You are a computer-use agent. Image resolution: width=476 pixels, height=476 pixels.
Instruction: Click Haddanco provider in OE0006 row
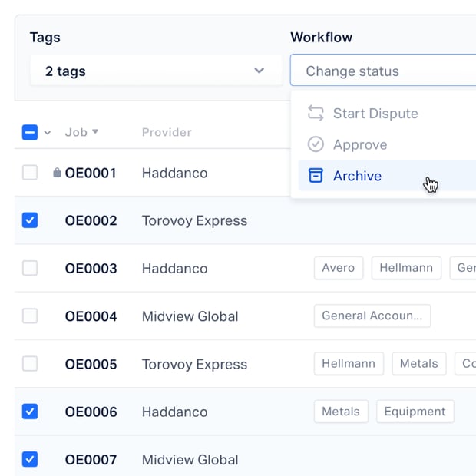(x=175, y=412)
